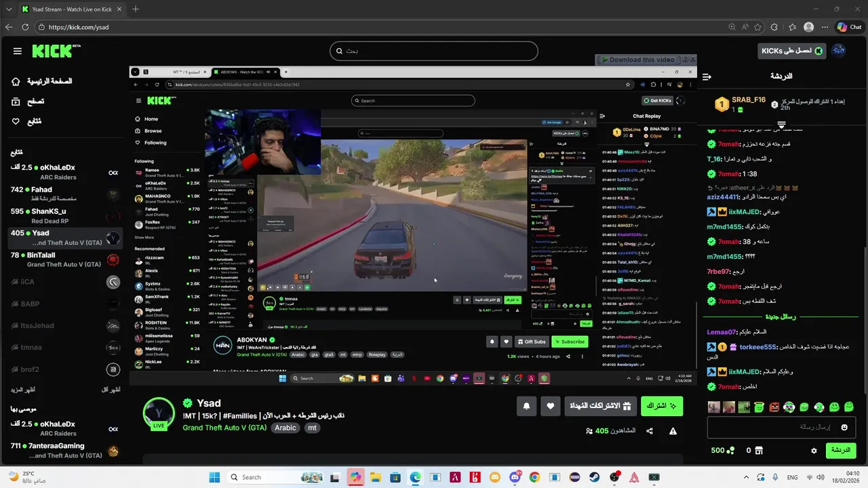Send message with green chat button
Viewport: 868px width, 488px height.
tap(840, 450)
